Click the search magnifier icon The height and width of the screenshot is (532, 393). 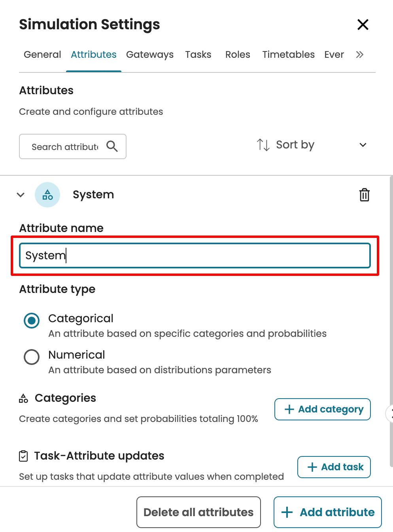coord(112,146)
